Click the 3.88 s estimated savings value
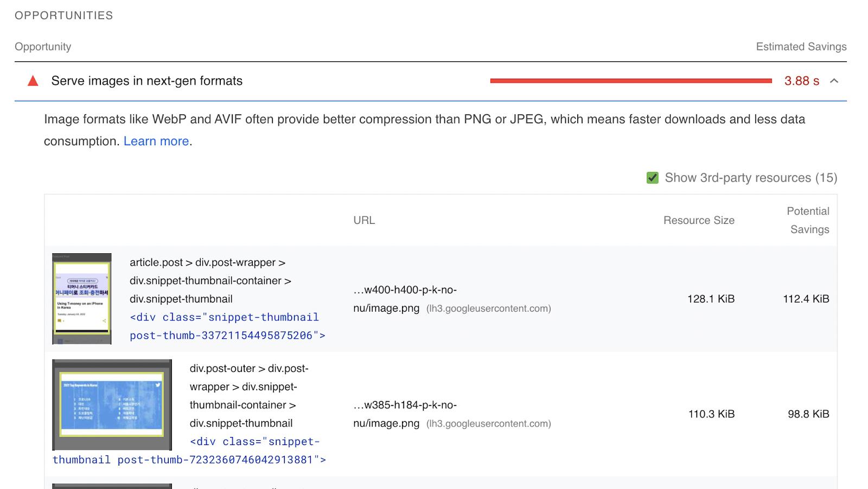Screen dimensions: 868x489 click(x=802, y=81)
